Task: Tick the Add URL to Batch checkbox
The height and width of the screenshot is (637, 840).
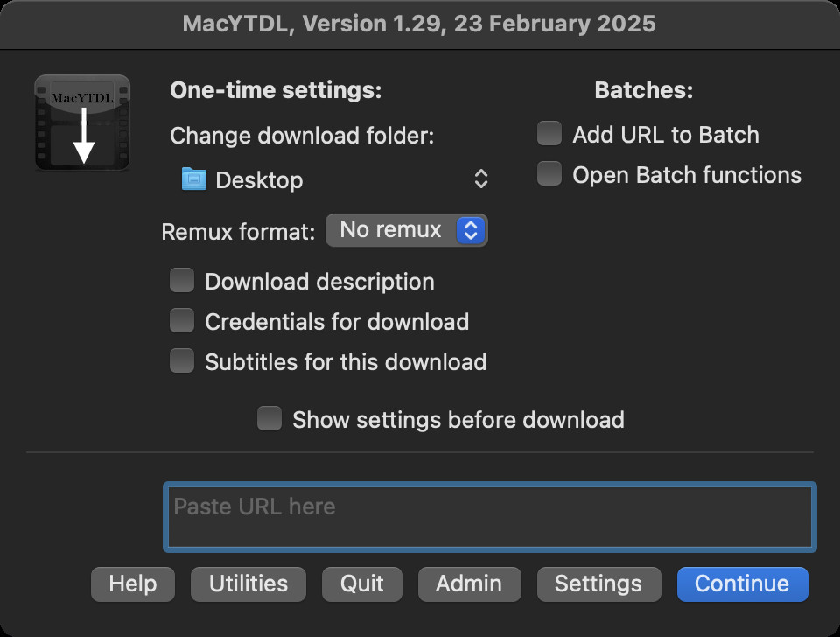Action: click(549, 134)
